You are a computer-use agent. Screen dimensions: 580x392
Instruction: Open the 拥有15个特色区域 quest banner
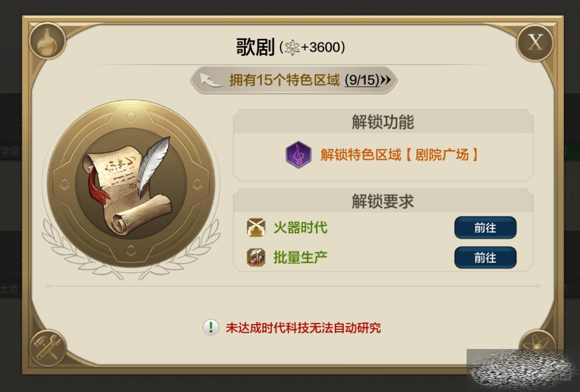click(294, 80)
